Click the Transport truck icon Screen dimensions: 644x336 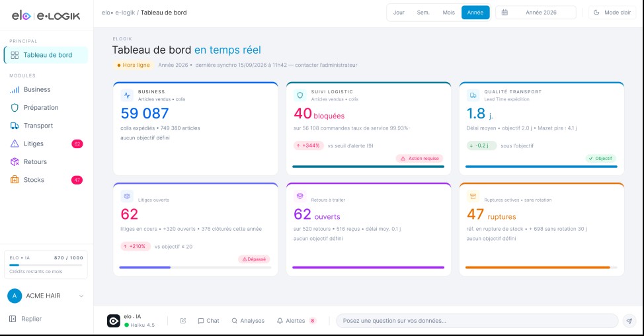15,126
